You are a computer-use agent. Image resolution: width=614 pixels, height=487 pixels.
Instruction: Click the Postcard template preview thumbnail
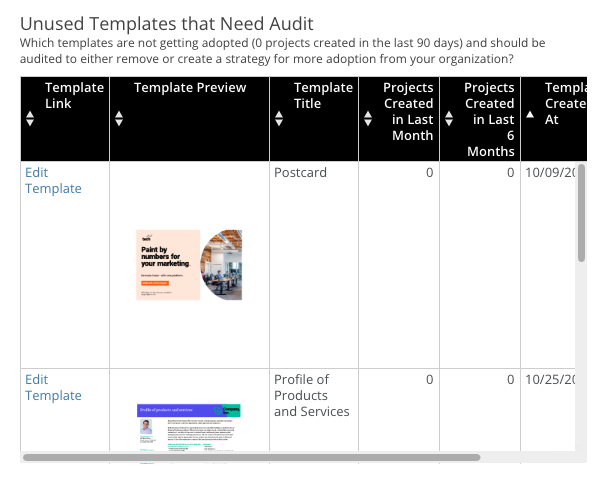click(189, 265)
